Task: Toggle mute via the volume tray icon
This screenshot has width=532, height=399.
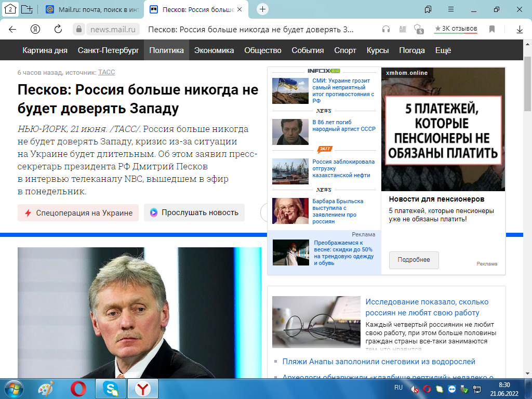Action: (414, 390)
